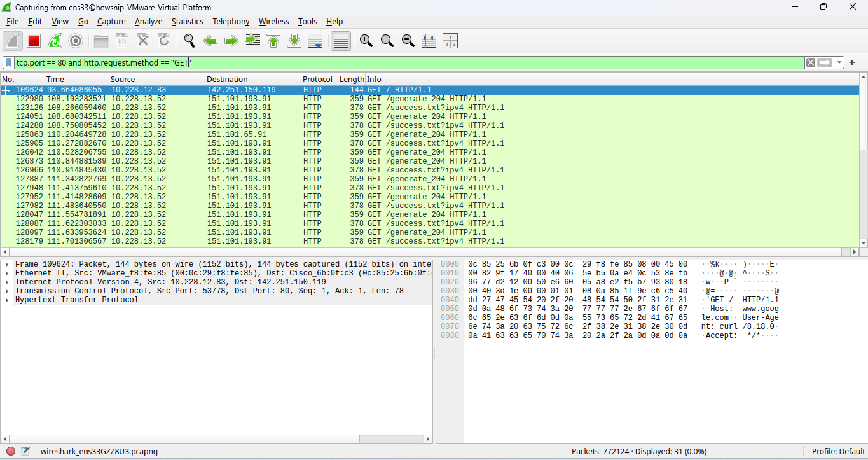Expand Internet Protocol Version 4 details

click(6, 282)
